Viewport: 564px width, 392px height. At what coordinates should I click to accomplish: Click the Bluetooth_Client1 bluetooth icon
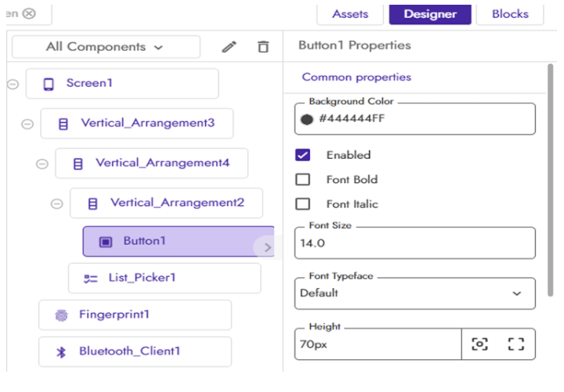(61, 352)
